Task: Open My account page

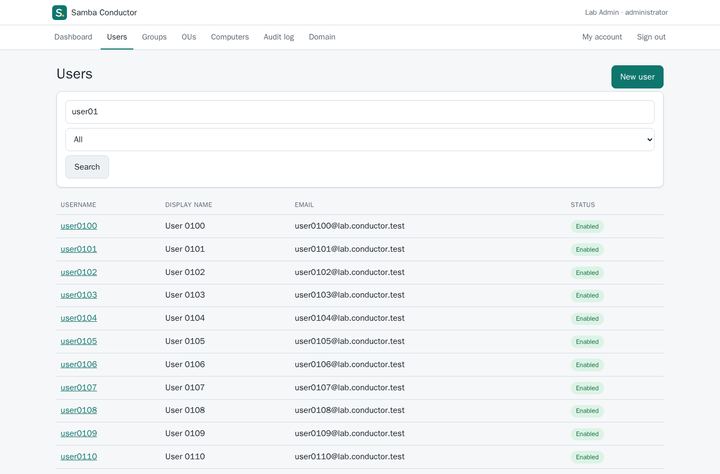Action: [x=602, y=37]
